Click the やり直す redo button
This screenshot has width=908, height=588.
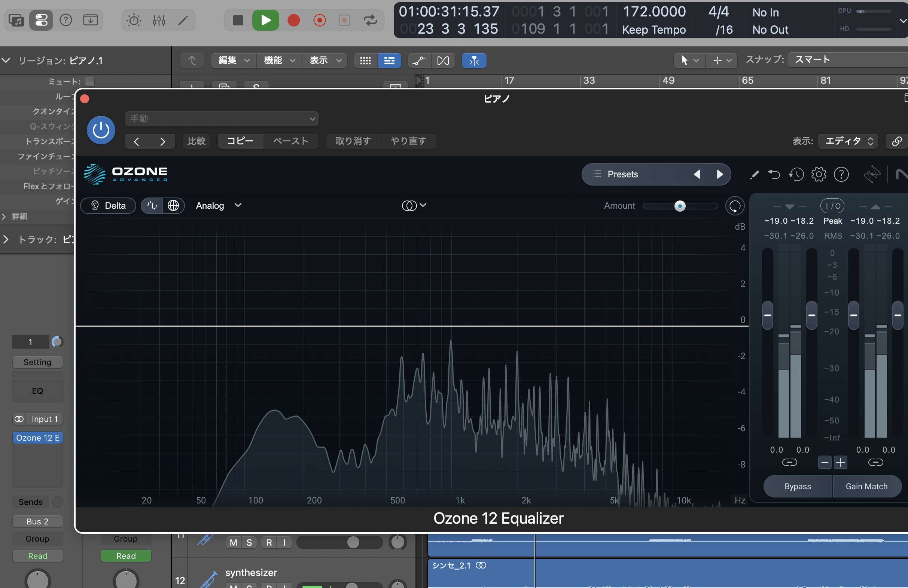pos(408,141)
